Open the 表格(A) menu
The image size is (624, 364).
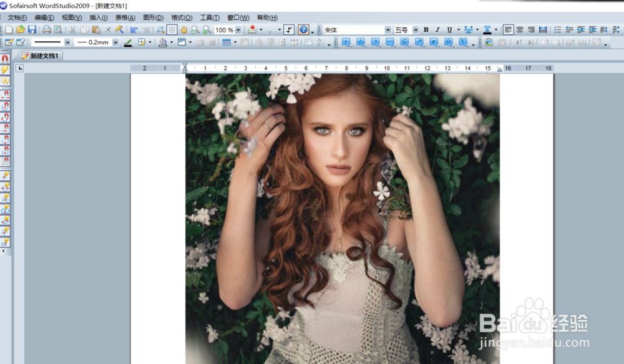point(125,17)
